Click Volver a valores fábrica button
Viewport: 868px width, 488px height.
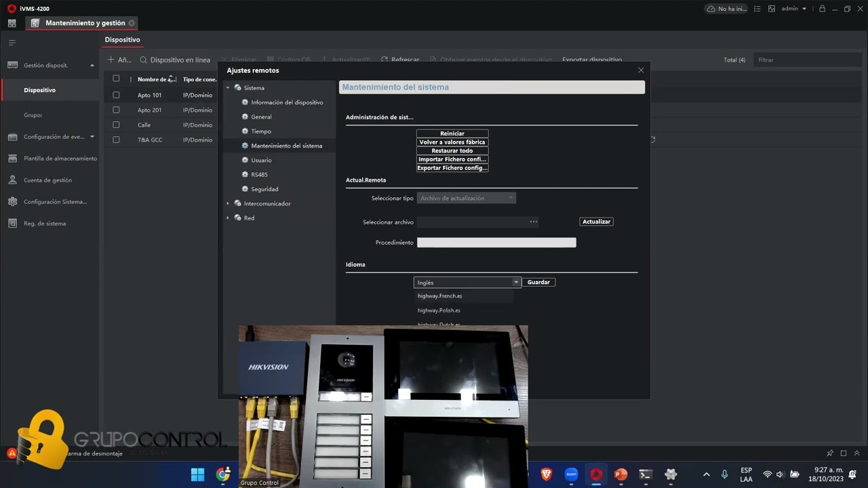click(452, 142)
